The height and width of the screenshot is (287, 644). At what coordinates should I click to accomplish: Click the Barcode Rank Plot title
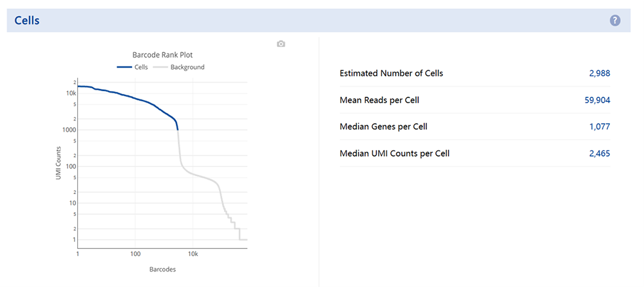coord(162,55)
